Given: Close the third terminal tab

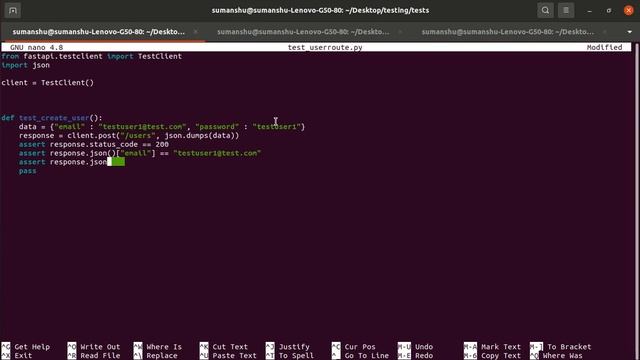Looking at the screenshot, I should (604, 32).
